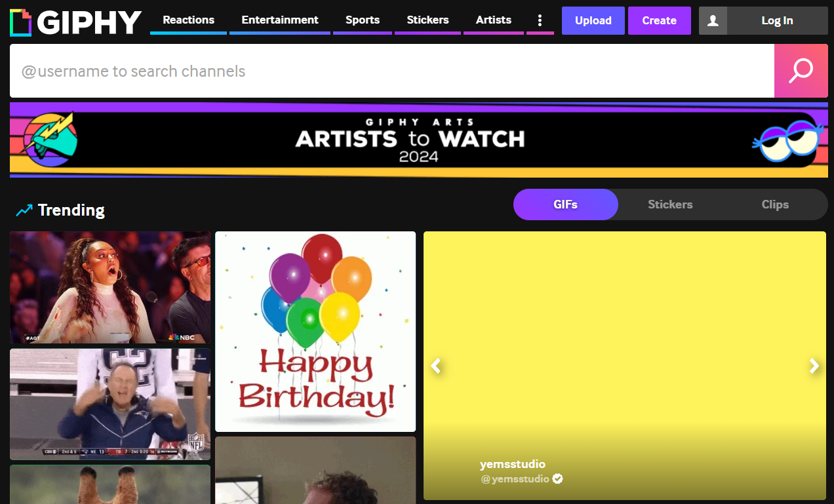Click the lightning bird mascot icon in banner
Image resolution: width=834 pixels, height=504 pixels.
coord(51,139)
